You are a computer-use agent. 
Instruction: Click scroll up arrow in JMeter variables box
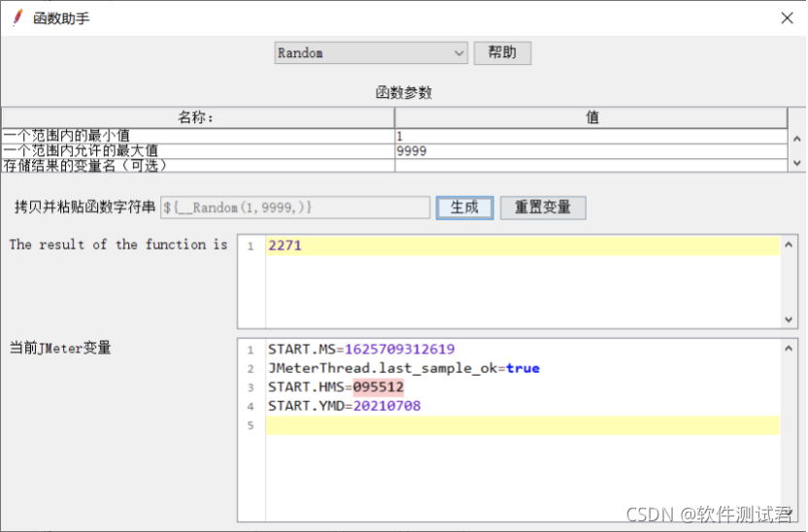click(789, 349)
